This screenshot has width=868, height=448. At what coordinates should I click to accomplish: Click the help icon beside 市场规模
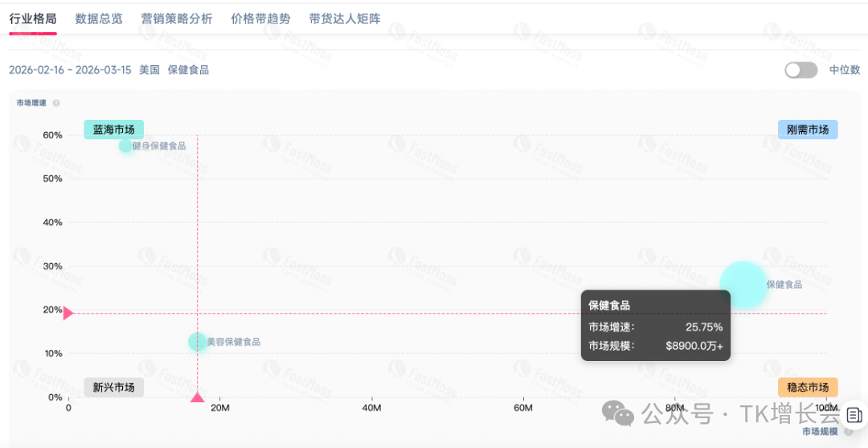click(849, 431)
